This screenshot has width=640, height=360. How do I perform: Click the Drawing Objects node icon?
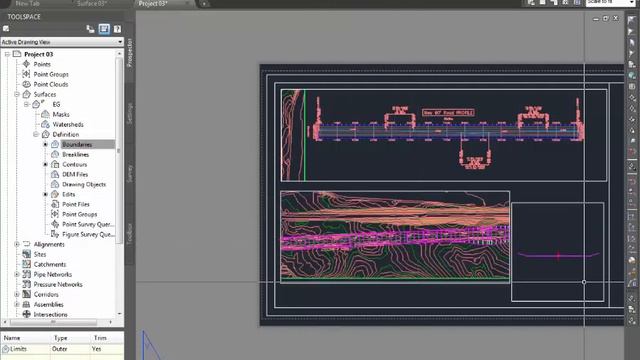click(x=55, y=184)
